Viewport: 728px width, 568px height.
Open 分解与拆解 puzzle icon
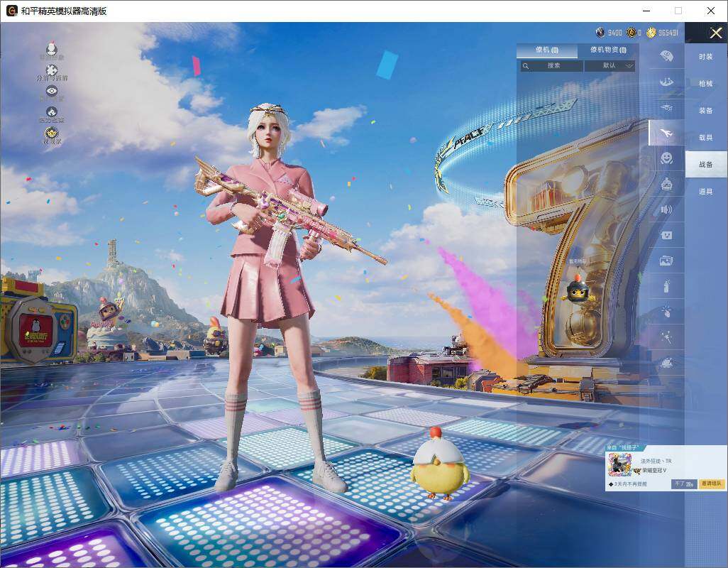pyautogui.click(x=52, y=70)
